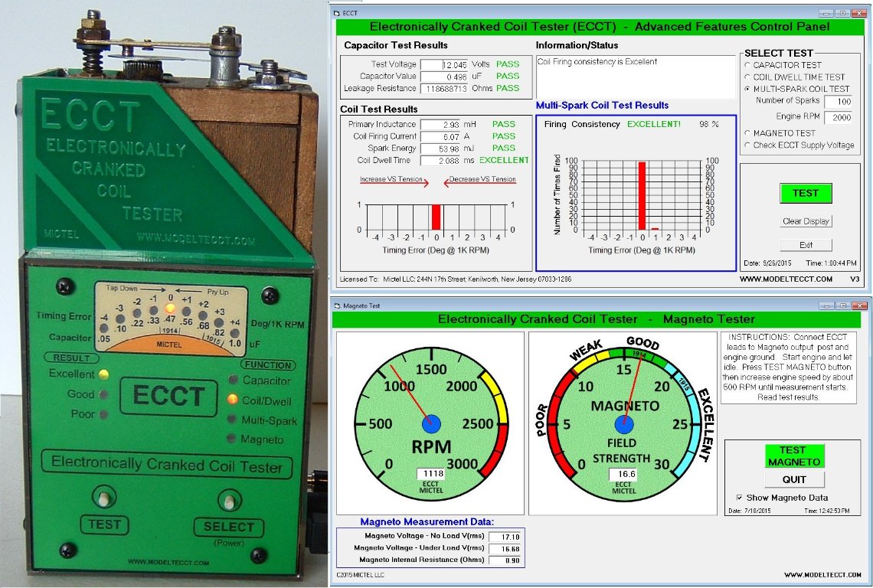Click the QUIT button in Magneto Tester
The width and height of the screenshot is (873, 588).
[793, 479]
